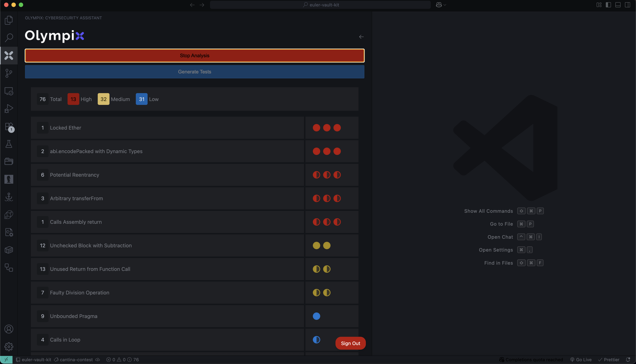The width and height of the screenshot is (636, 364).
Task: Toggle primary side bar visibility
Action: [608, 5]
